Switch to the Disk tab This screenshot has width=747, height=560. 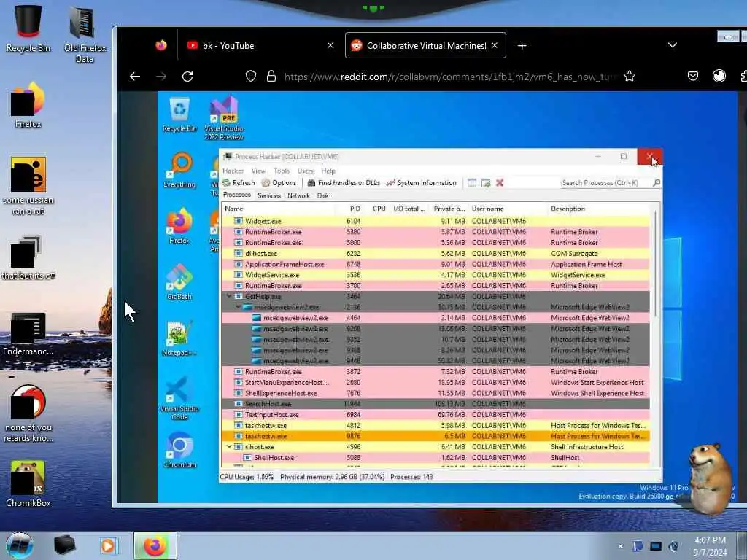(x=323, y=195)
